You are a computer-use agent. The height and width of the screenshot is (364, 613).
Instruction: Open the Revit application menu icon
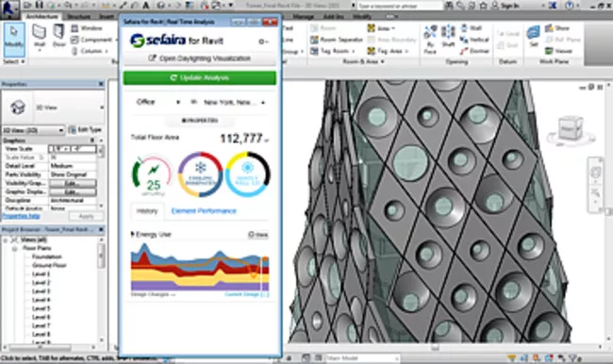pyautogui.click(x=9, y=8)
